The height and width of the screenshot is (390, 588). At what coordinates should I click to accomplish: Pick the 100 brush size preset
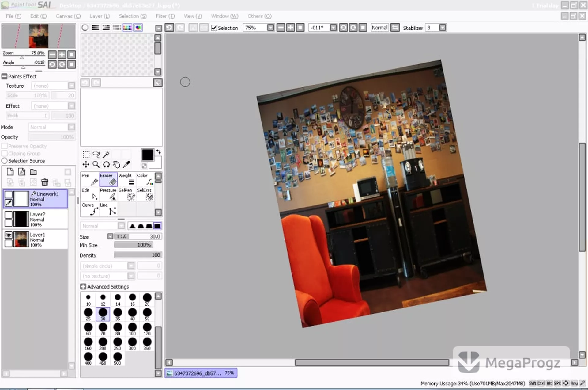click(132, 329)
